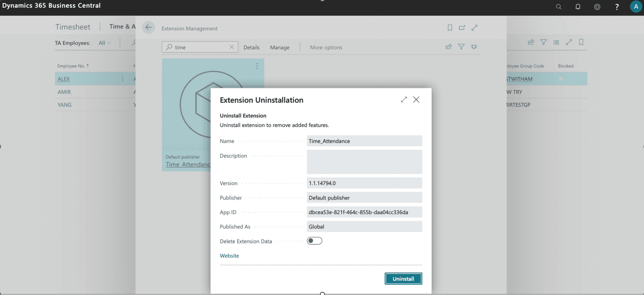This screenshot has height=295, width=644.
Task: Click the Blocked column header
Action: (x=565, y=66)
